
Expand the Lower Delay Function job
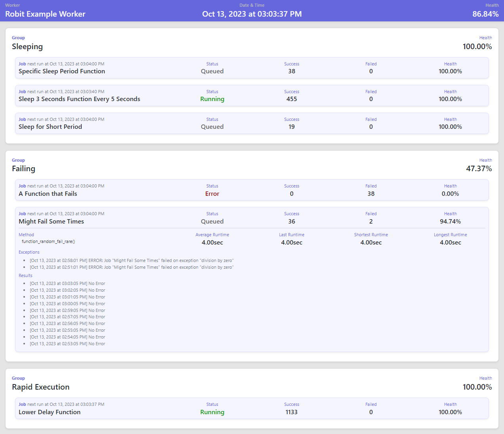tap(252, 408)
